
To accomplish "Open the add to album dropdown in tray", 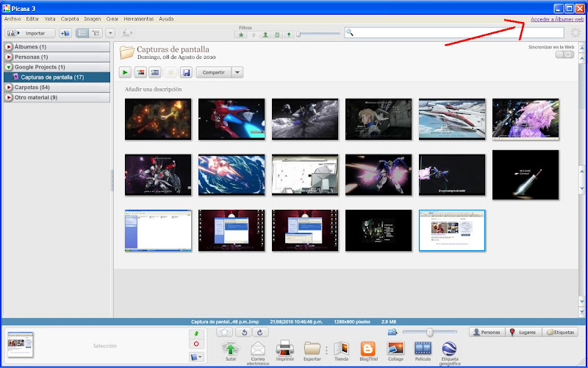I will click(196, 357).
